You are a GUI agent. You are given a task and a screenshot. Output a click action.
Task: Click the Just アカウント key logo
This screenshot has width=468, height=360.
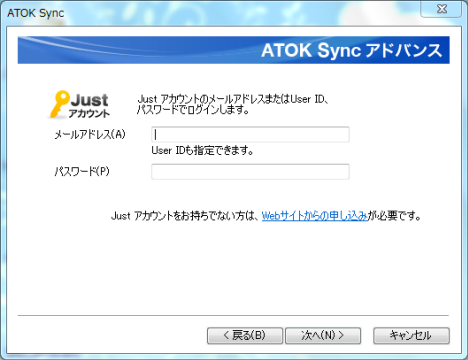tap(79, 104)
